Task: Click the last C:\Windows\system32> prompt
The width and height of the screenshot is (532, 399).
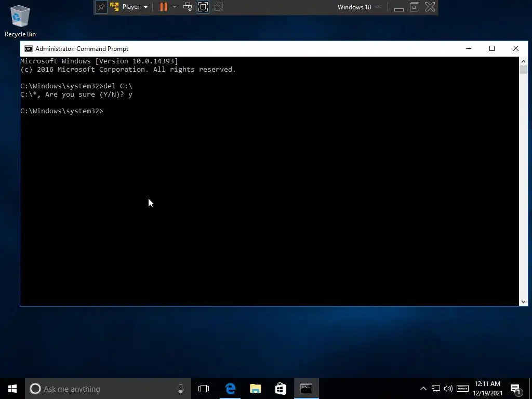Action: 62,111
